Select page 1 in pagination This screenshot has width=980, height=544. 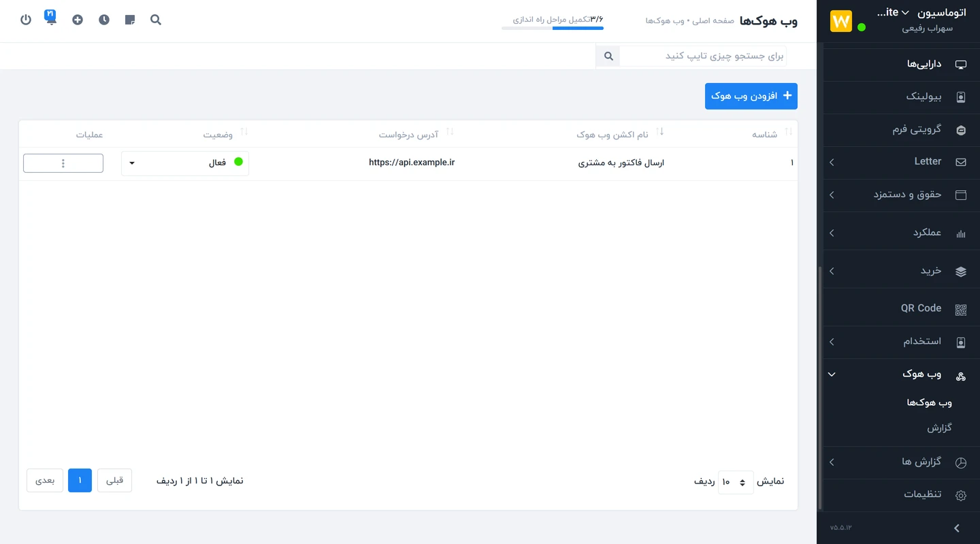point(80,481)
